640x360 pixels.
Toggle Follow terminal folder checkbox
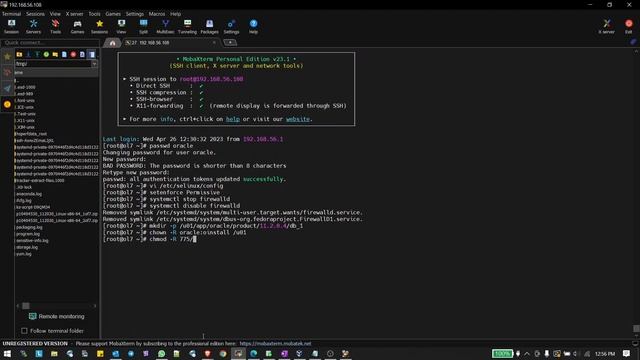(x=24, y=331)
